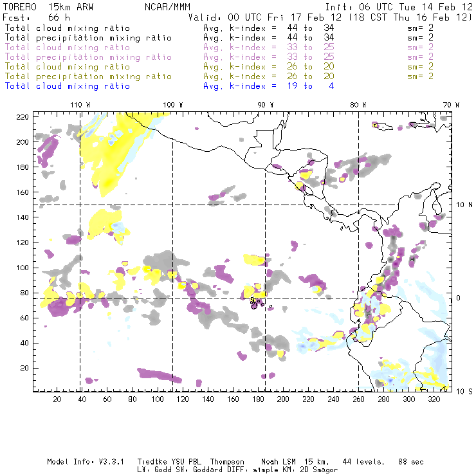476x476 pixels.
Task: Click the "180" tick on the horizontal axis
Action: pos(258,399)
